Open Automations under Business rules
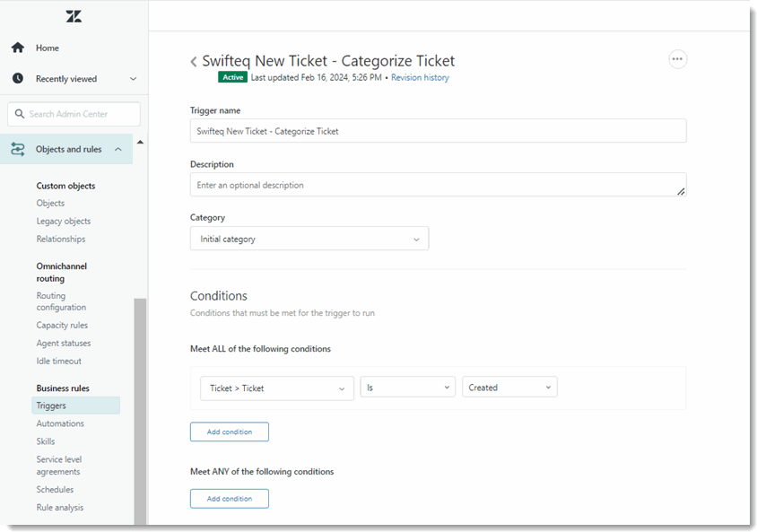 [60, 423]
